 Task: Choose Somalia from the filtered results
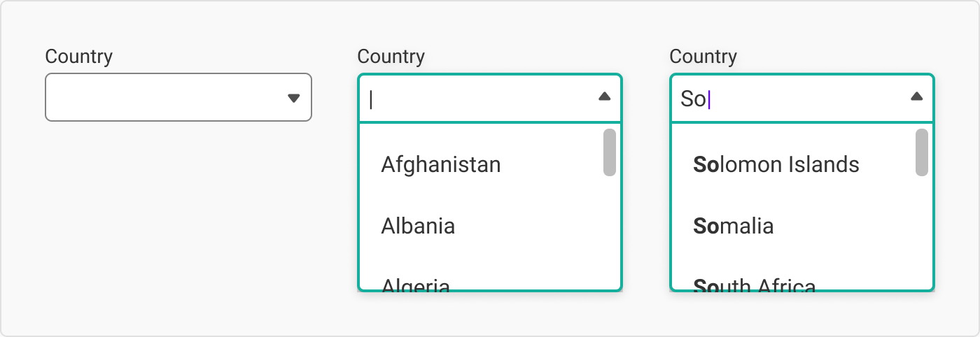[x=733, y=227]
